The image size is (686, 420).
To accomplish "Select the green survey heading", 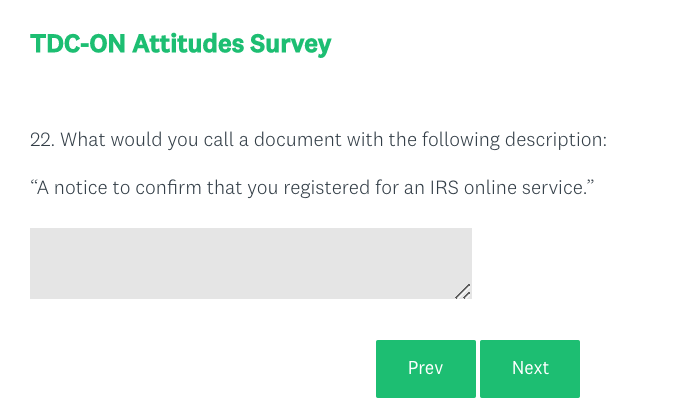I will click(180, 44).
